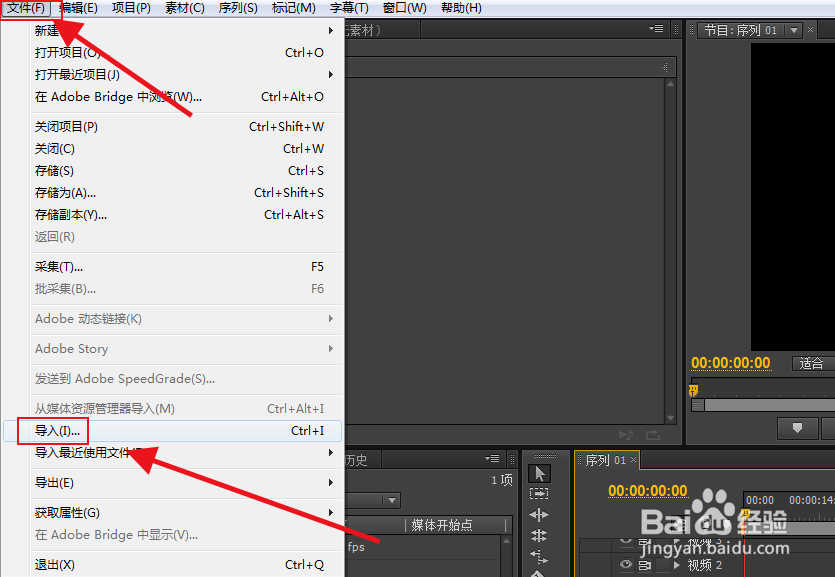Open the 素材(C) menu
Image resolution: width=835 pixels, height=577 pixels.
pos(184,8)
